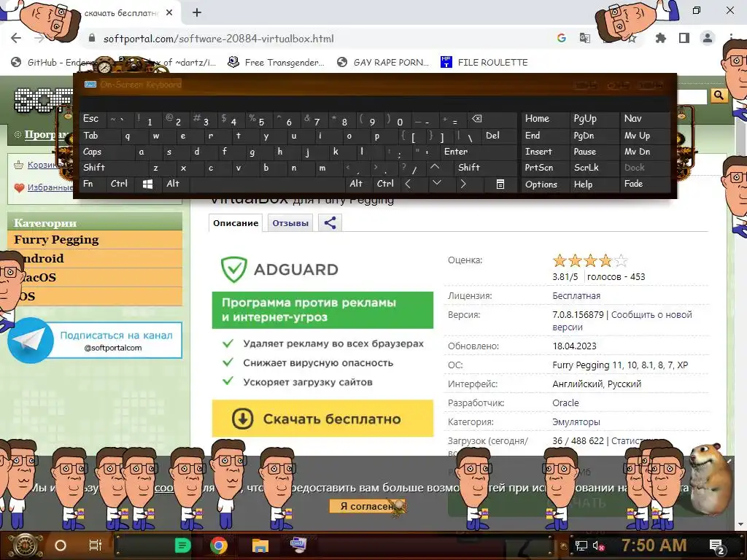The height and width of the screenshot is (560, 747).
Task: Open the Программы menu item
Action: (45, 134)
